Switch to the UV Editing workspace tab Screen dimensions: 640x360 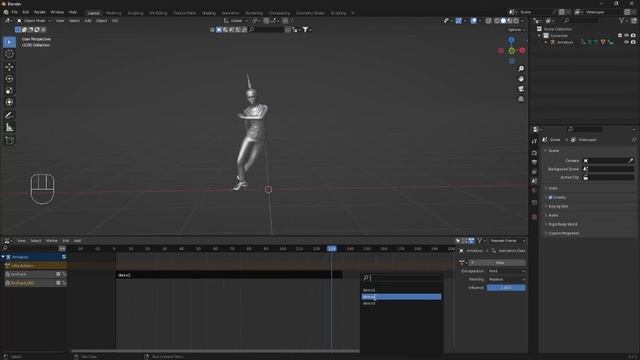tap(158, 13)
